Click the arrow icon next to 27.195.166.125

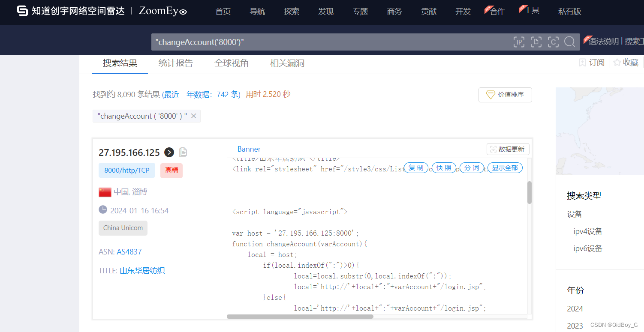tap(169, 152)
